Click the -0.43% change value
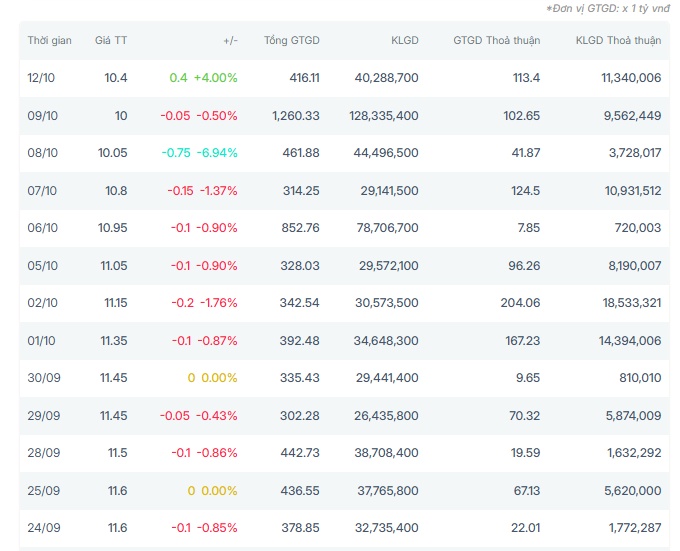Viewport: 680px width, 551px height. click(x=217, y=416)
